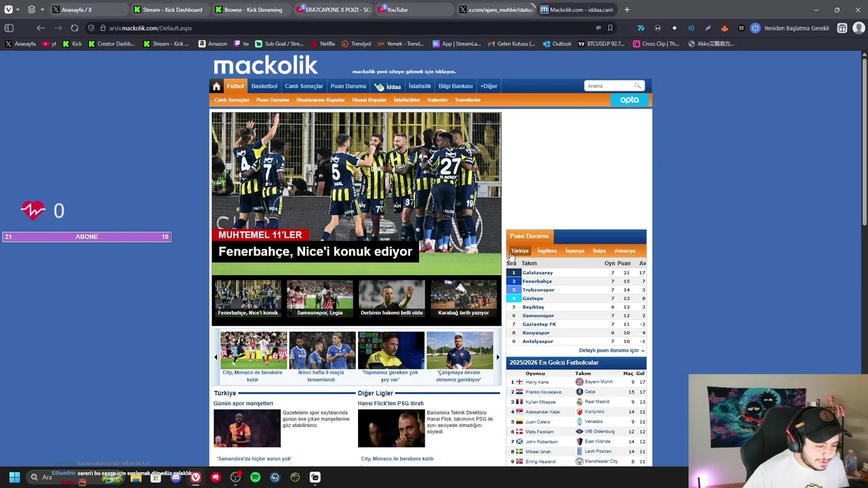Switch to the İngiltere league tab
This screenshot has width=868, height=488.
(547, 251)
